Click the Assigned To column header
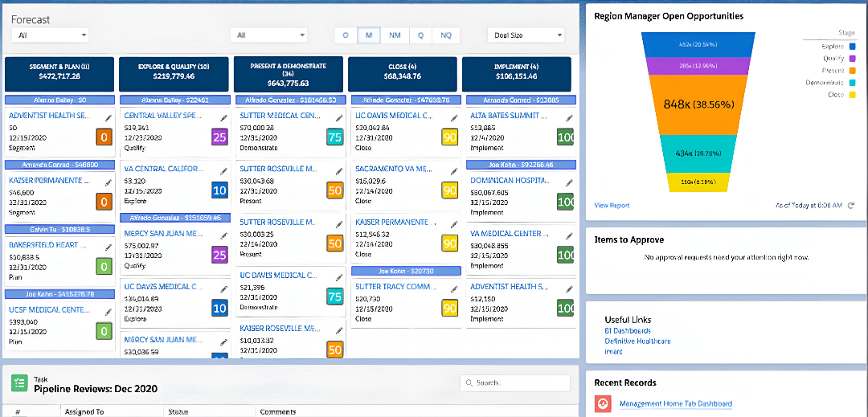The height and width of the screenshot is (417, 868). (84, 412)
